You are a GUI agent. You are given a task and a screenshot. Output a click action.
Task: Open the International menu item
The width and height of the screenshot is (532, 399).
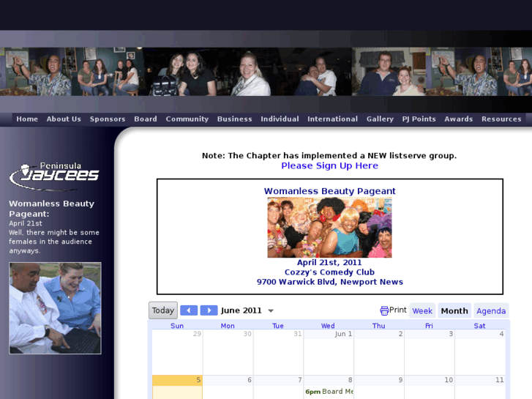point(332,119)
